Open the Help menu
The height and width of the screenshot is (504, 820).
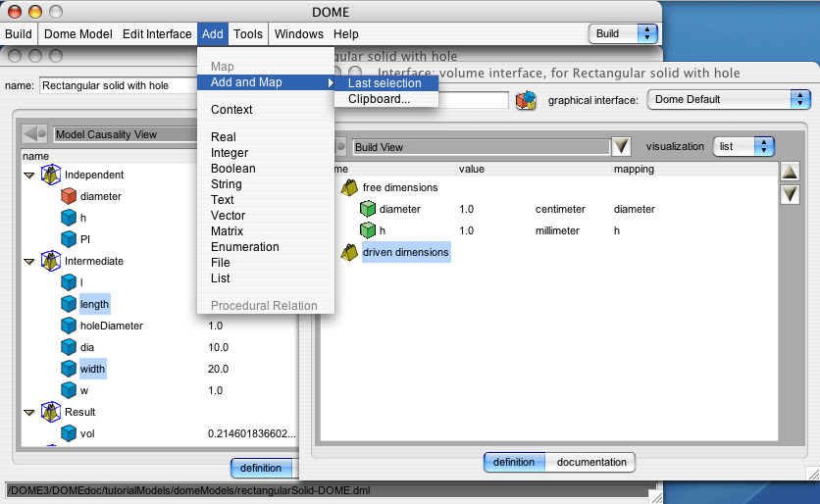pyautogui.click(x=345, y=34)
